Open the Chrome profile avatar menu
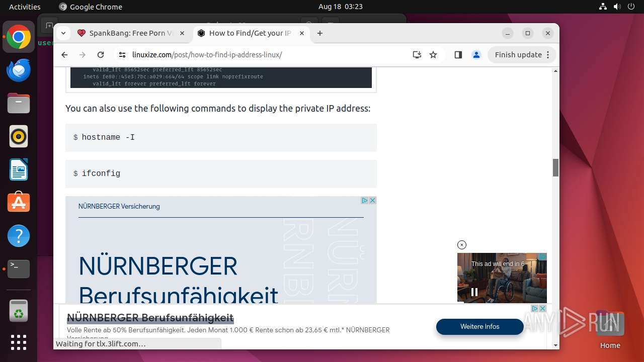The image size is (644, 362). click(x=476, y=55)
